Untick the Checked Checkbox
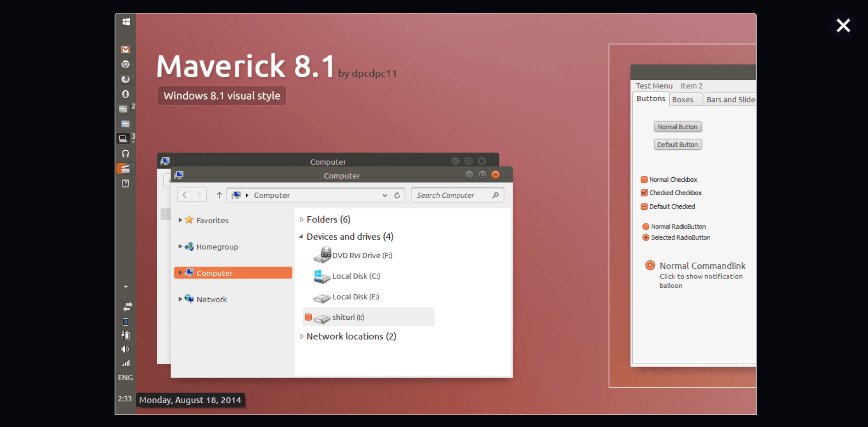 (x=644, y=193)
